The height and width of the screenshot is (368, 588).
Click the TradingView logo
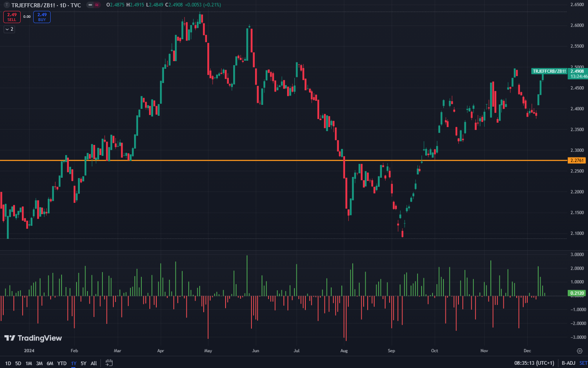pos(33,338)
